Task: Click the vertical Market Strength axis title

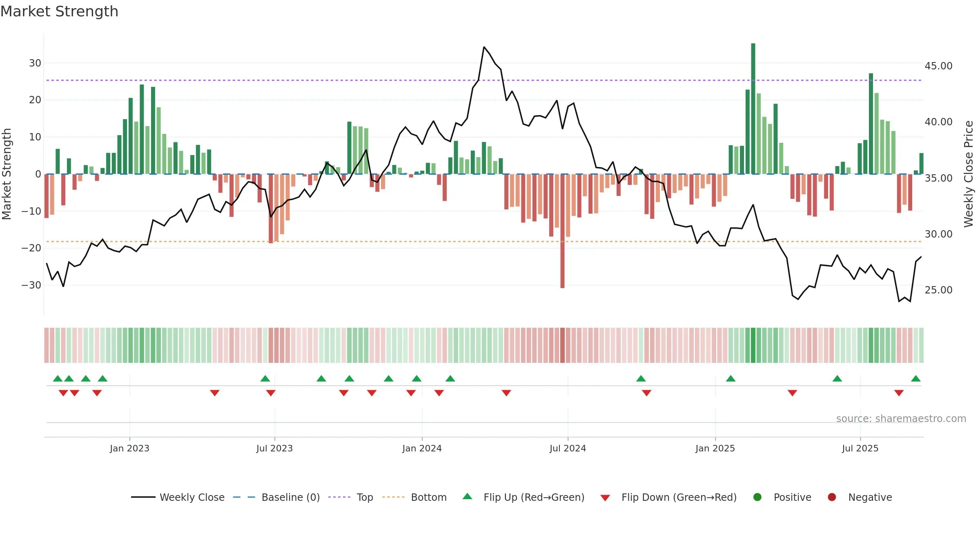Action: (x=7, y=174)
